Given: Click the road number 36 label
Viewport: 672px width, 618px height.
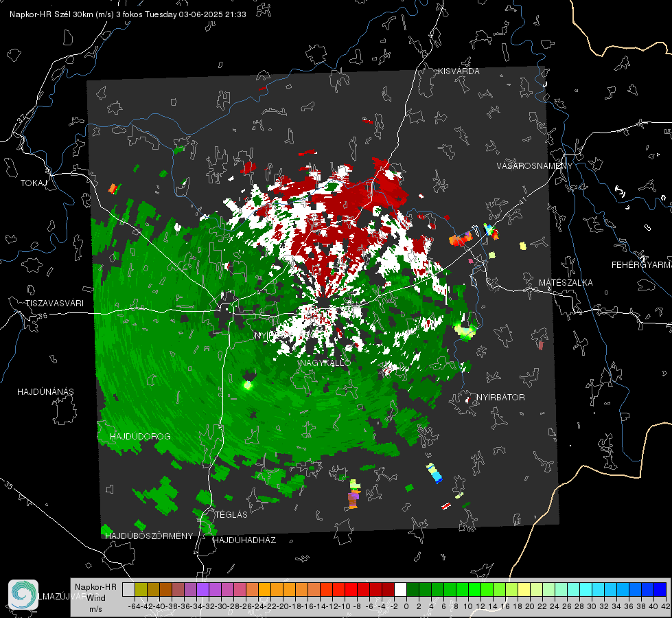Looking at the screenshot, I should tap(43, 316).
